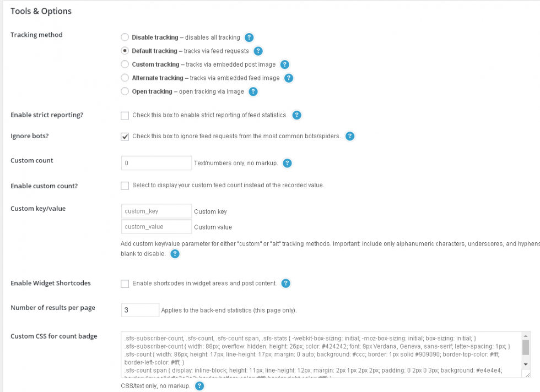
Task: Select the Disable tracking radio button
Action: (x=125, y=37)
